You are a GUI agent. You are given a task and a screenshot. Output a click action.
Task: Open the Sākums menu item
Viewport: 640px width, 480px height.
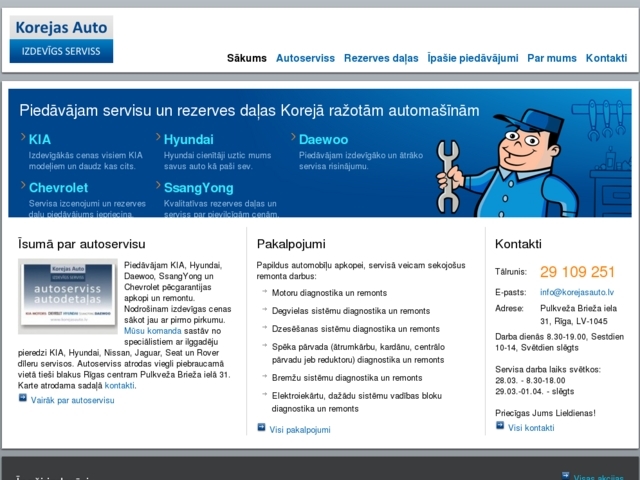[247, 58]
